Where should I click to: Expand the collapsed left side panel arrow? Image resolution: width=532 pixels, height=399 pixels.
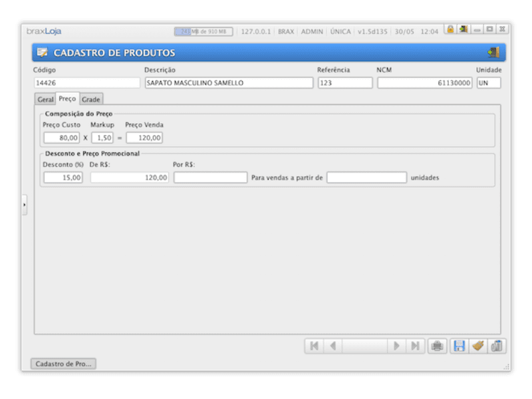tap(25, 205)
